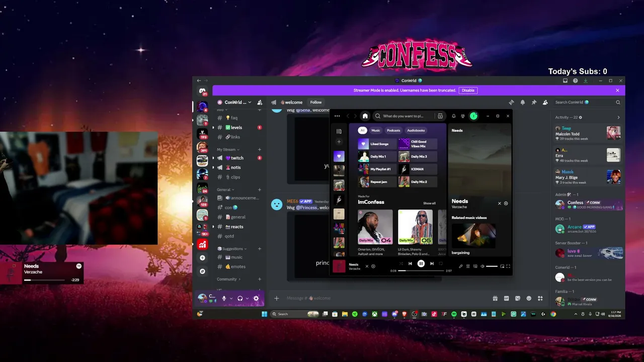Toggle Spotify shuffle
Screen dimensions: 644x362
tap(401, 263)
